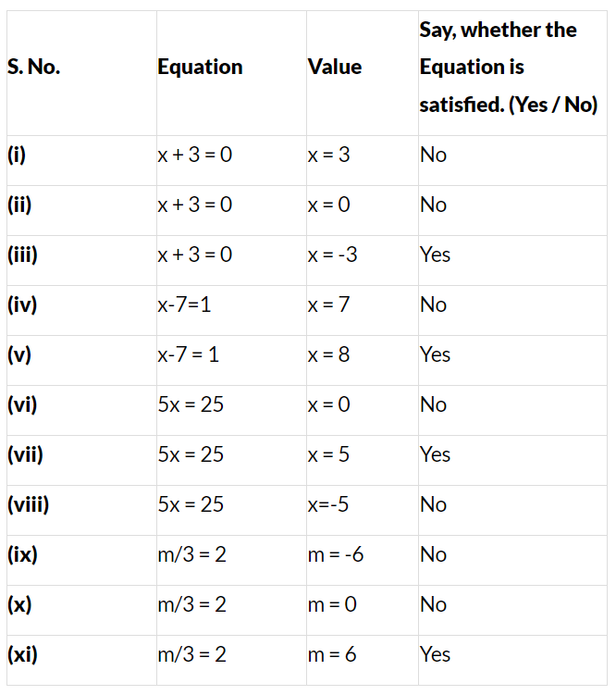Select the serial number cell '(i)'
The image size is (616, 695).
[17, 155]
